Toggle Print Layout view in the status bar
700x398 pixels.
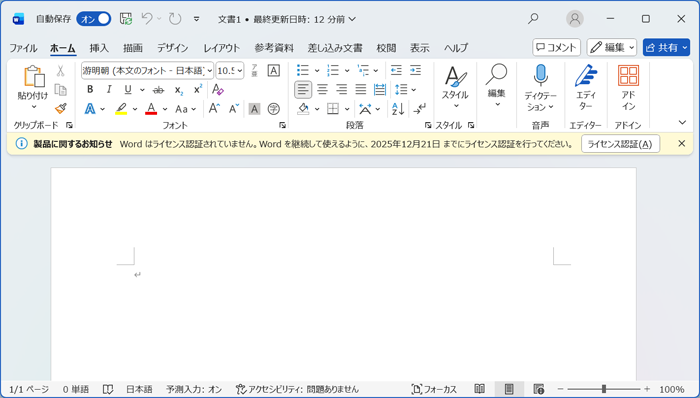(509, 389)
